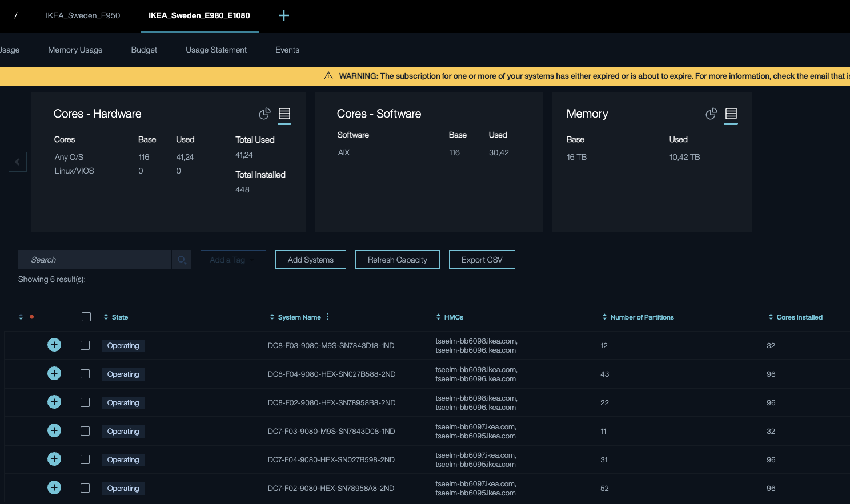Show Memory card as pie chart
The height and width of the screenshot is (504, 850).
(711, 114)
